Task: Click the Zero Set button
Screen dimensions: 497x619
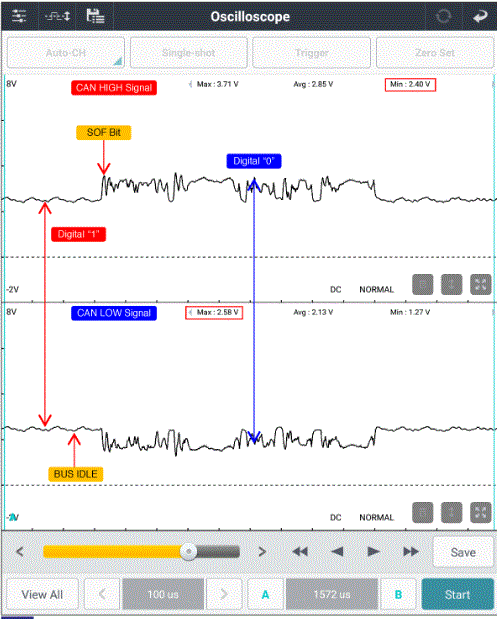Action: tap(435, 53)
